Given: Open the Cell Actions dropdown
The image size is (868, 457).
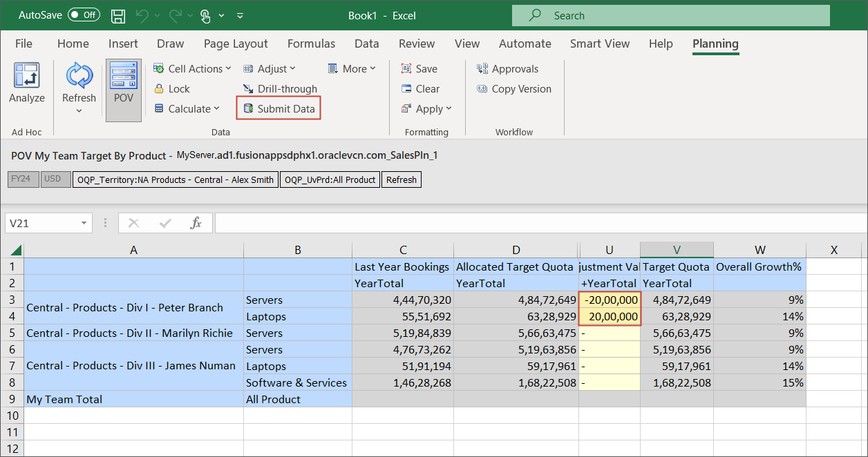Looking at the screenshot, I should point(193,68).
